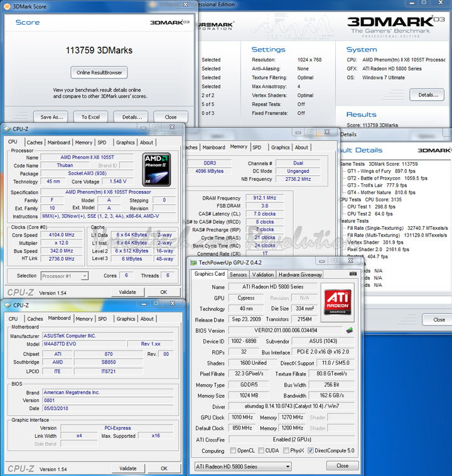Click the upper CPU-Z window title icon

point(8,129)
